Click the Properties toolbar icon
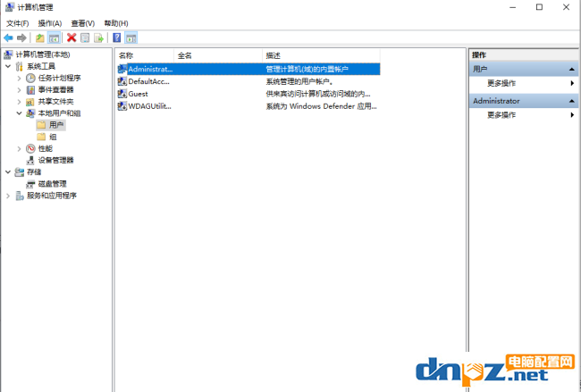 [x=85, y=38]
